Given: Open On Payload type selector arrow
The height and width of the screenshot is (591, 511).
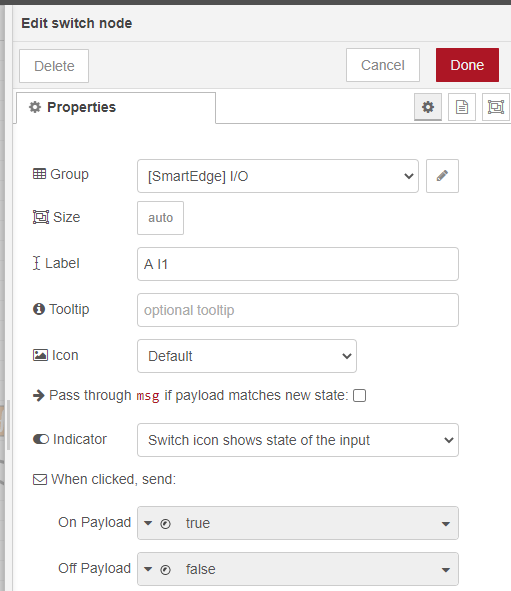Looking at the screenshot, I should (x=148, y=523).
